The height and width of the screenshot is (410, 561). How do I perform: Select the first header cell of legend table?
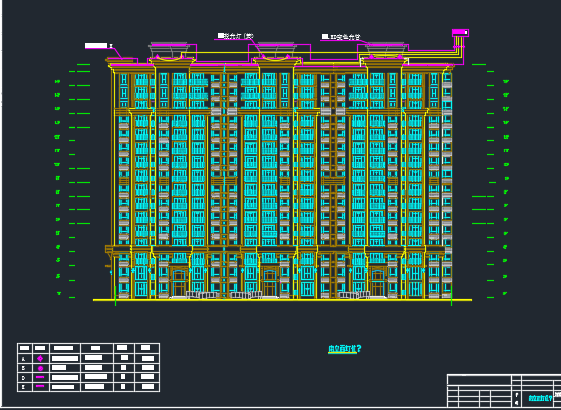24,348
